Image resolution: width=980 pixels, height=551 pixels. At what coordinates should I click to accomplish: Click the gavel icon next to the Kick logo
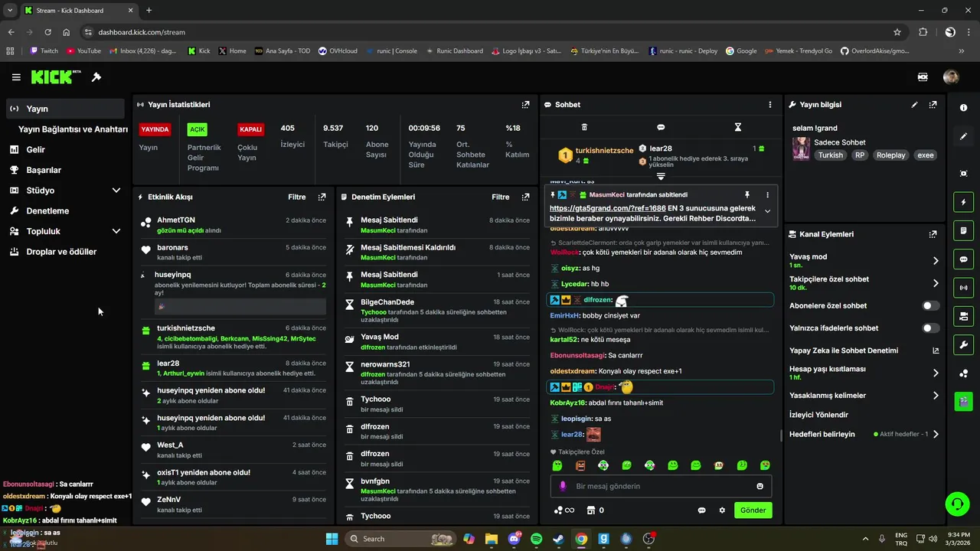96,77
